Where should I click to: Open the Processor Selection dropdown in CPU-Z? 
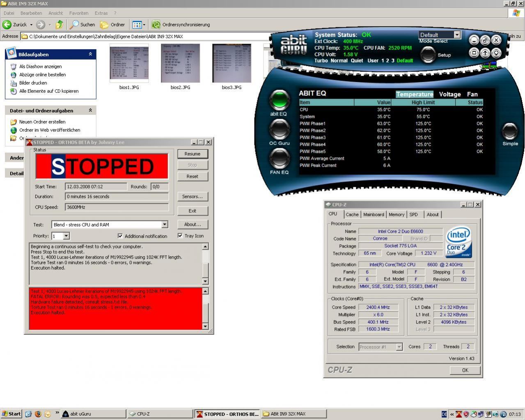click(399, 347)
